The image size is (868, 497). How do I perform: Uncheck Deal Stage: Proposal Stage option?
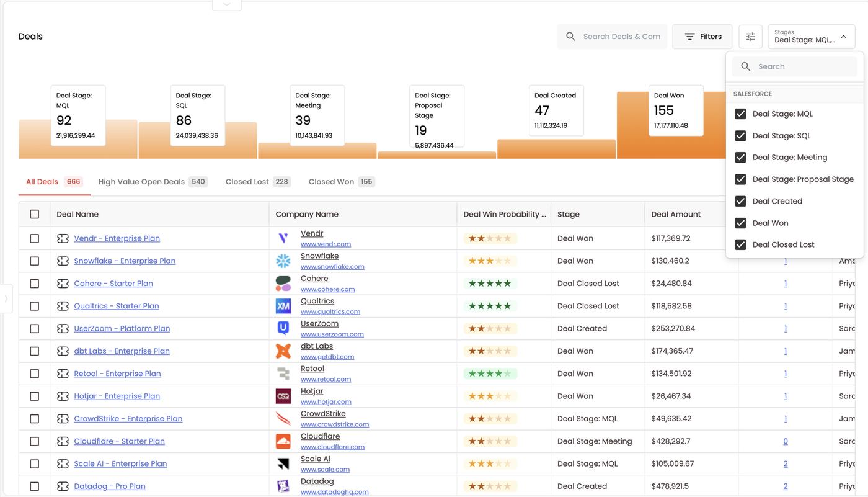(x=740, y=179)
